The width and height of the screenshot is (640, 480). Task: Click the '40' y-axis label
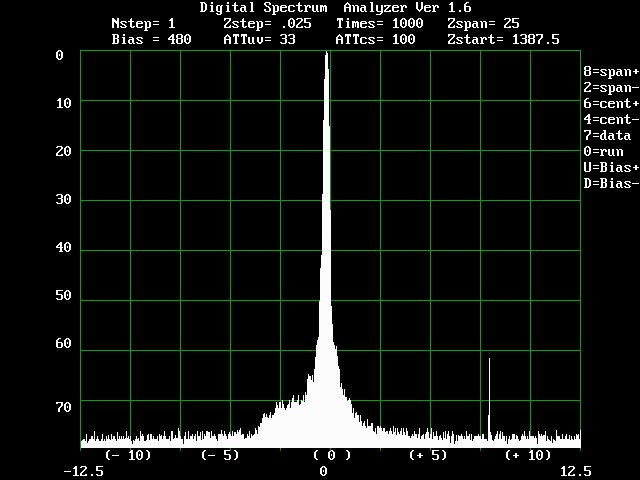click(x=64, y=247)
